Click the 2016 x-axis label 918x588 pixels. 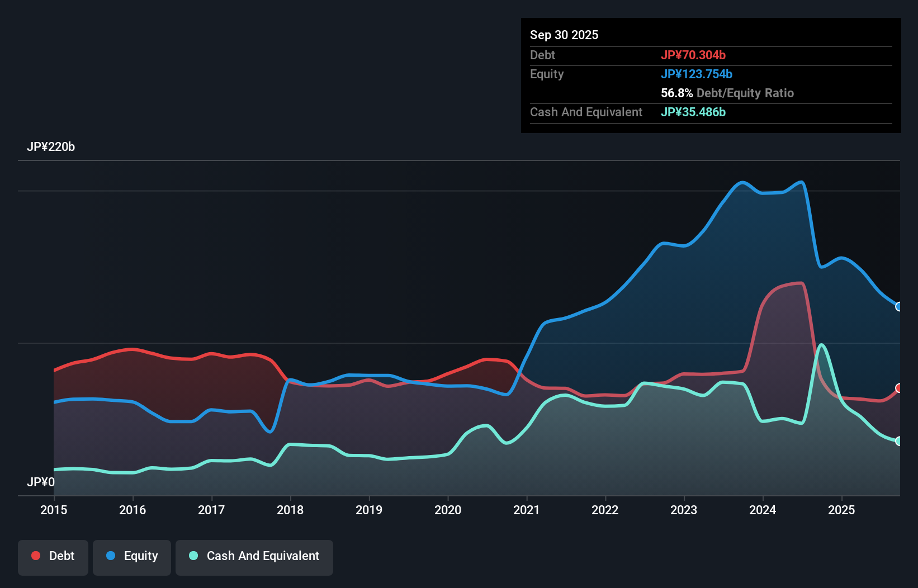pyautogui.click(x=133, y=510)
